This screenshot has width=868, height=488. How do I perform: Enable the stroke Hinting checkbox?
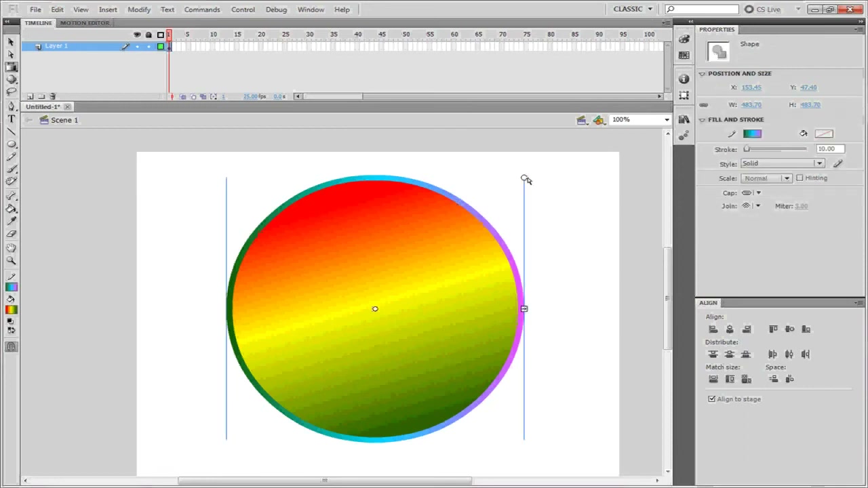coord(800,178)
